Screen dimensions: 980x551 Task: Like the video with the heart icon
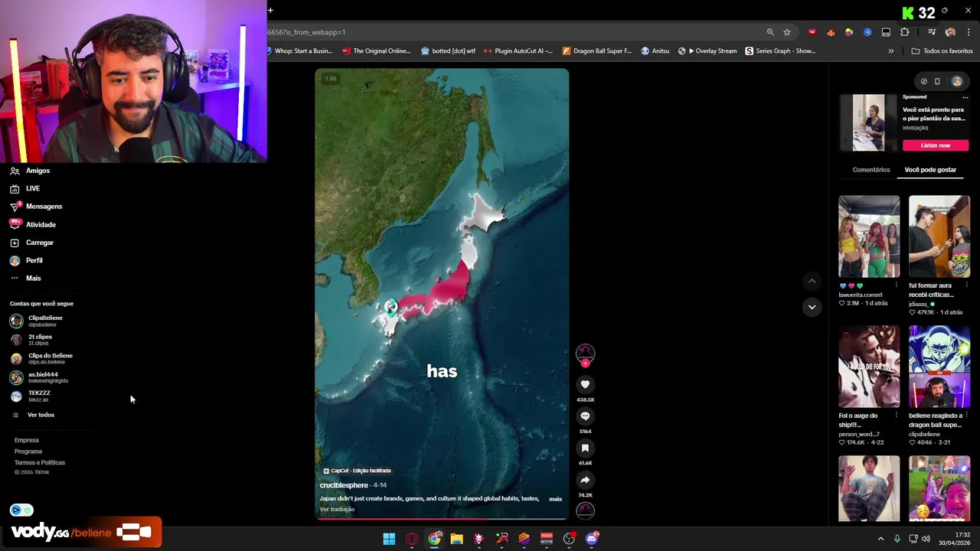point(585,384)
